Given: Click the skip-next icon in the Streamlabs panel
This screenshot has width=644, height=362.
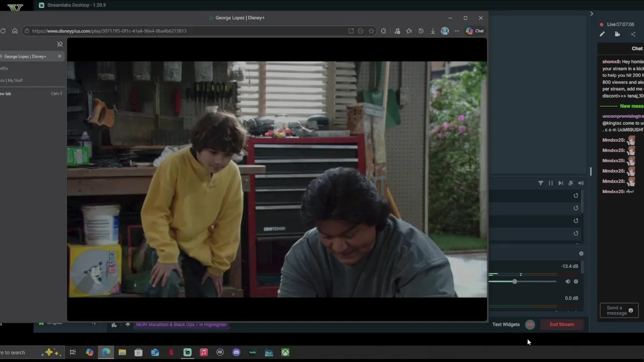Looking at the screenshot, I should tap(560, 183).
